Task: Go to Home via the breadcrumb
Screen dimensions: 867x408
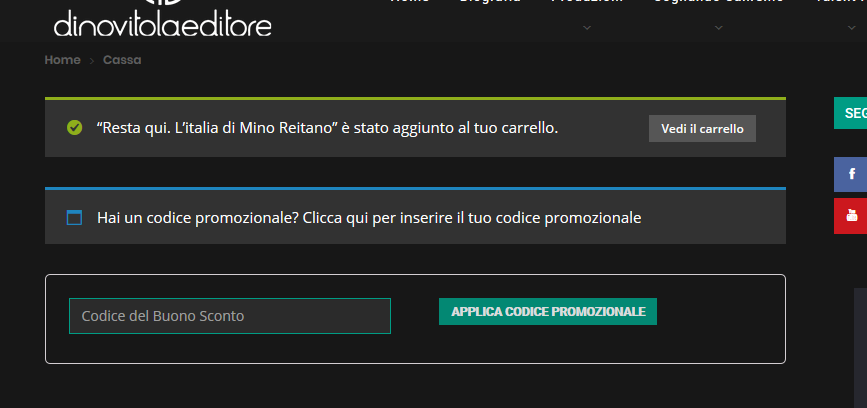Action: point(62,60)
